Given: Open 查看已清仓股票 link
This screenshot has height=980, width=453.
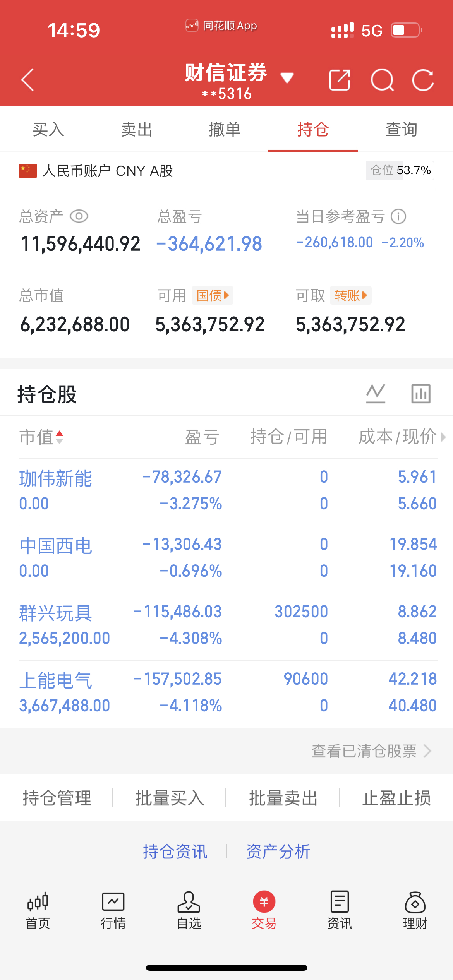Looking at the screenshot, I should click(x=371, y=751).
